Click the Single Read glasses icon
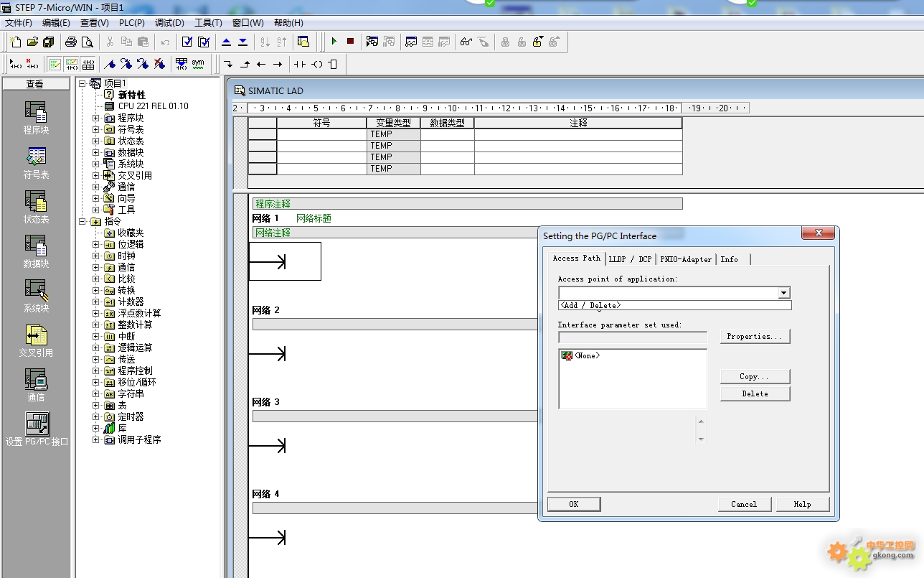924x578 pixels. pos(466,42)
